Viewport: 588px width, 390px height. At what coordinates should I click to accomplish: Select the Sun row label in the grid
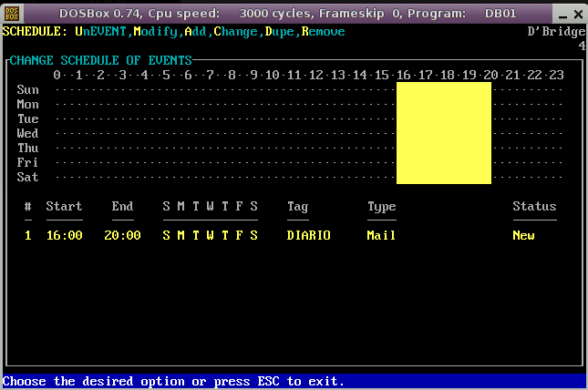[x=27, y=89]
